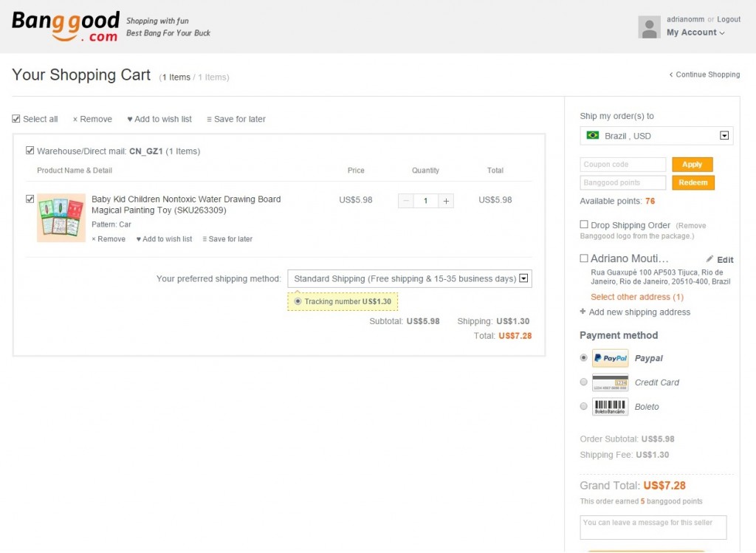Click the Redeem points button
The height and width of the screenshot is (553, 756).
pyautogui.click(x=693, y=182)
